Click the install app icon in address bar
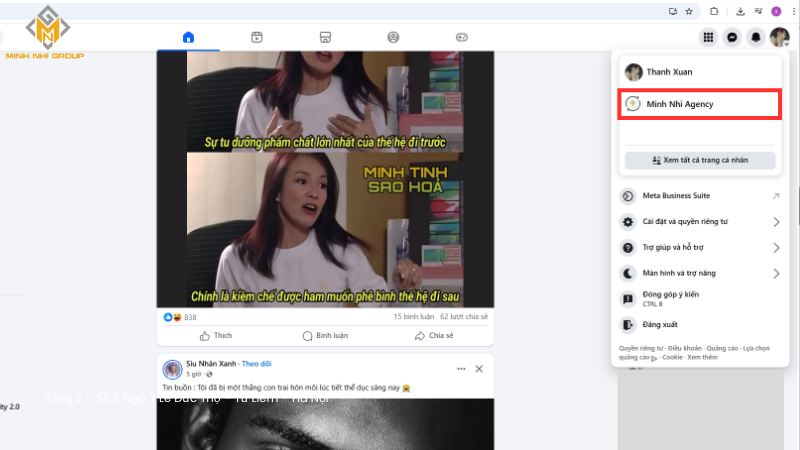The width and height of the screenshot is (800, 450). pyautogui.click(x=673, y=11)
